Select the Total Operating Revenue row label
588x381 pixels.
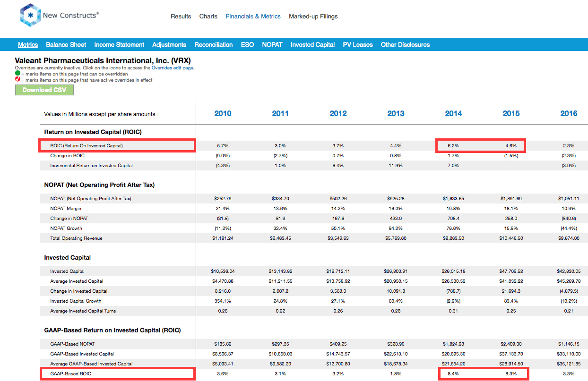77,238
